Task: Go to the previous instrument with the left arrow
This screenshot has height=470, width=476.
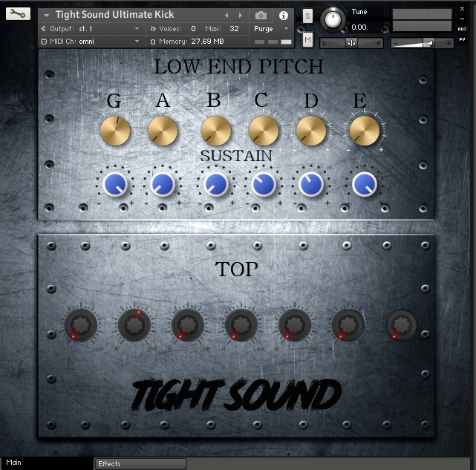Action: 226,15
